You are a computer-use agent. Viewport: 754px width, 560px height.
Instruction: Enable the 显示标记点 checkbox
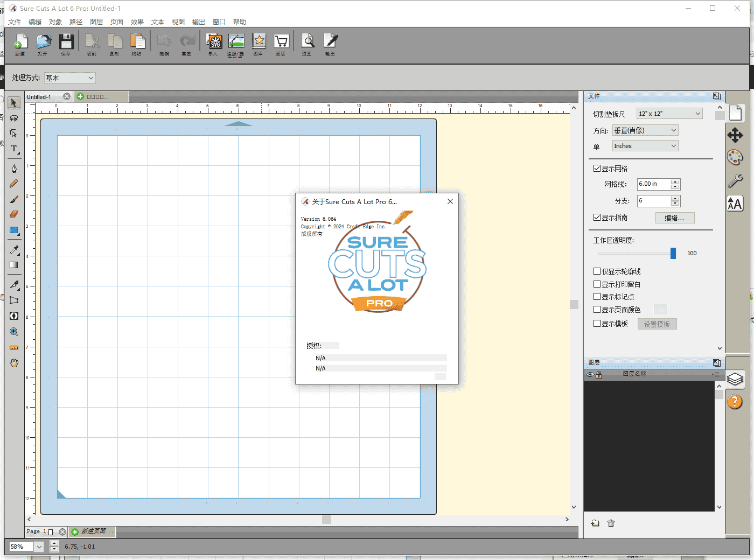597,297
